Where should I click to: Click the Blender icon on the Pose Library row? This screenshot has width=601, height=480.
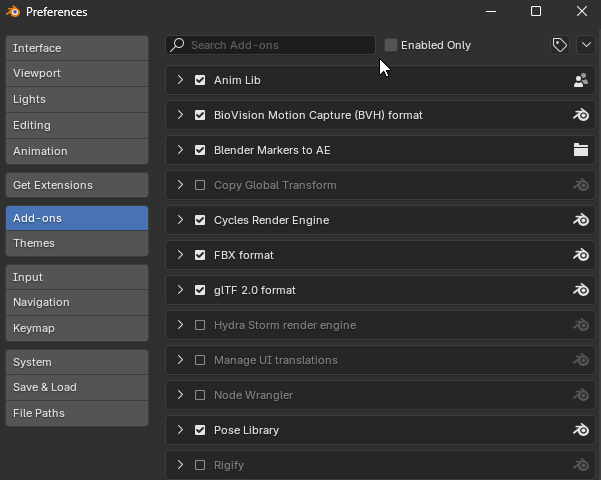click(580, 430)
